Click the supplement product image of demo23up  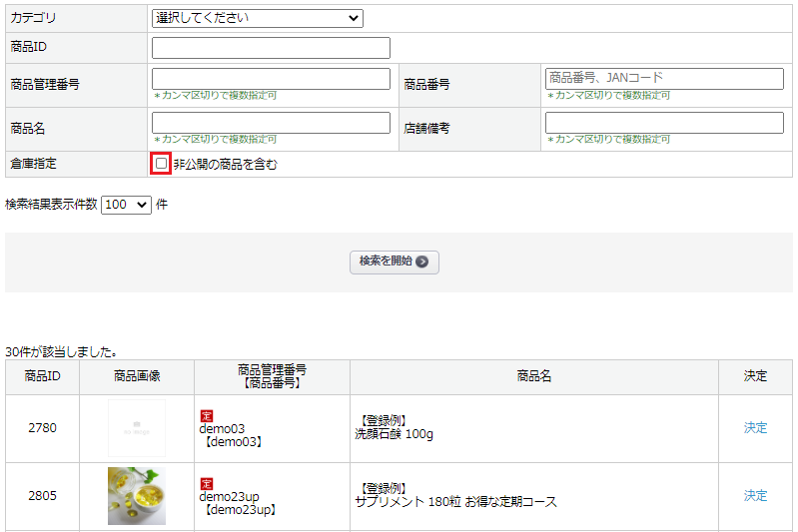137,496
